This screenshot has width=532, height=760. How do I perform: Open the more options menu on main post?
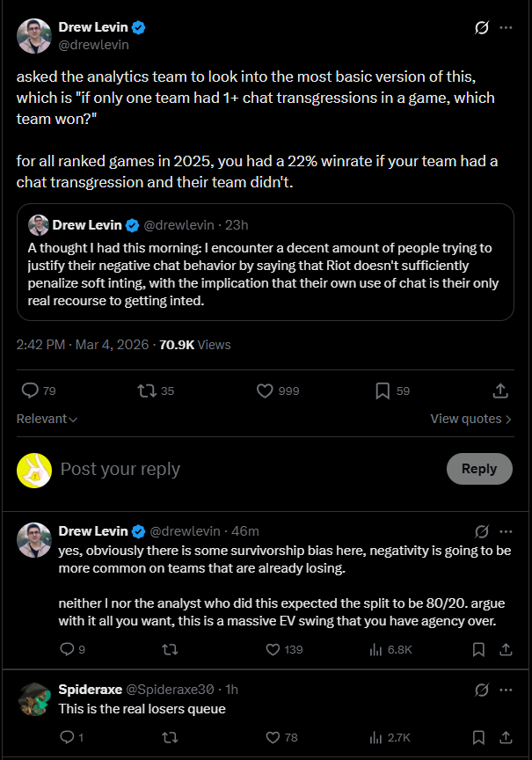pos(506,28)
